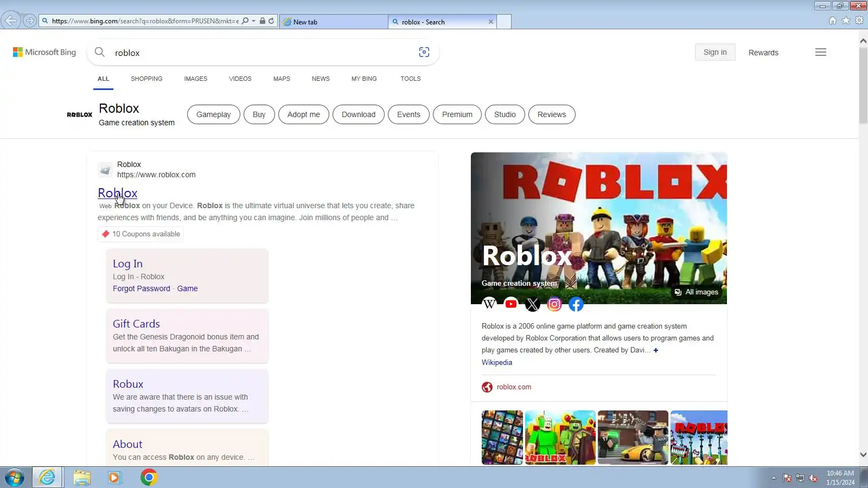Click the browser Forward arrow button
Image resolution: width=868 pixels, height=488 pixels.
pyautogui.click(x=30, y=21)
